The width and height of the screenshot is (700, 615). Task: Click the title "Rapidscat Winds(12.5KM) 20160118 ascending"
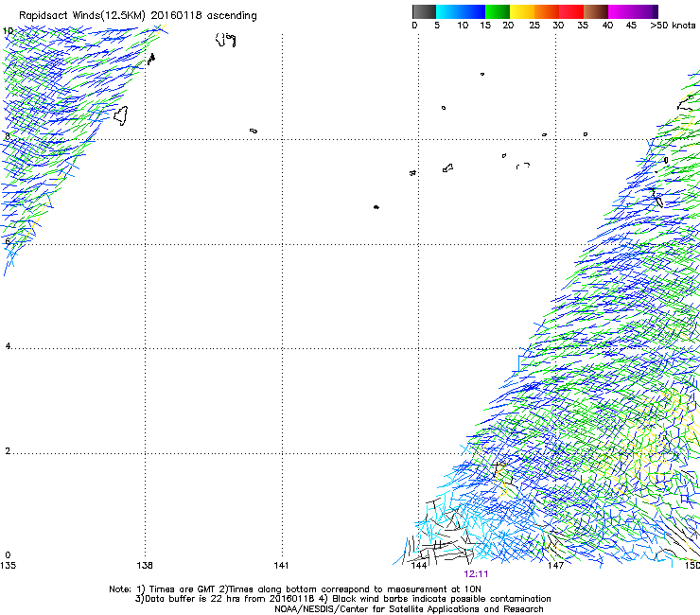tap(138, 16)
